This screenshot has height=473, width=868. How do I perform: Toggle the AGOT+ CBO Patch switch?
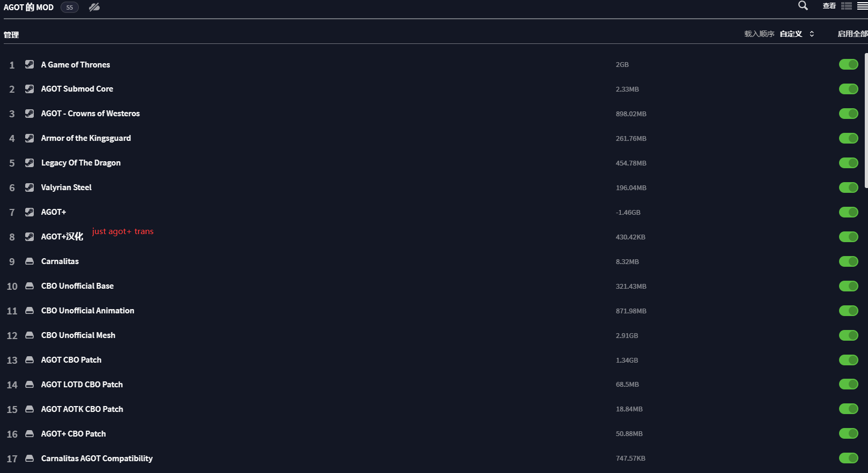pos(849,433)
